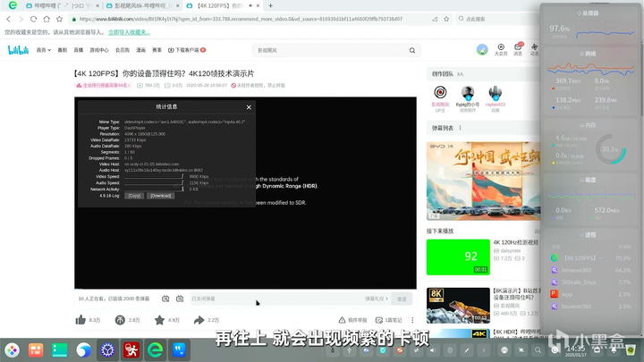This screenshot has height=362, width=644.
Task: Like the video with the thumbs-up icon
Action: (x=80, y=320)
